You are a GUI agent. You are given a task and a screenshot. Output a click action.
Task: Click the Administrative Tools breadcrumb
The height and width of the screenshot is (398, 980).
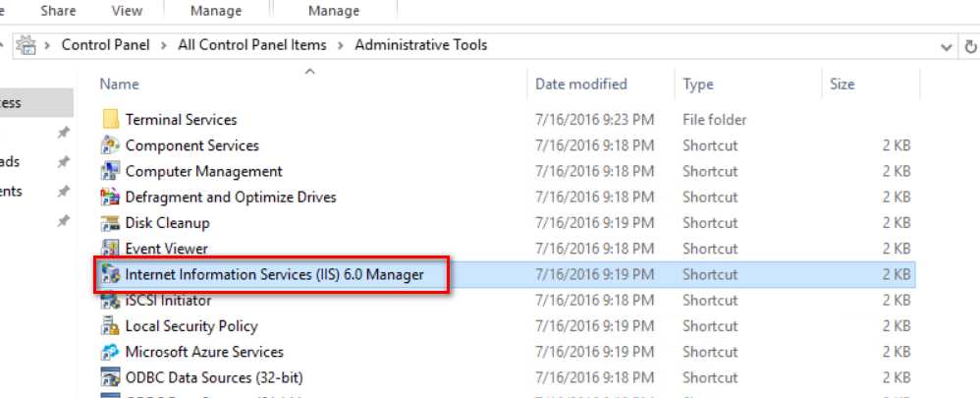[x=421, y=45]
